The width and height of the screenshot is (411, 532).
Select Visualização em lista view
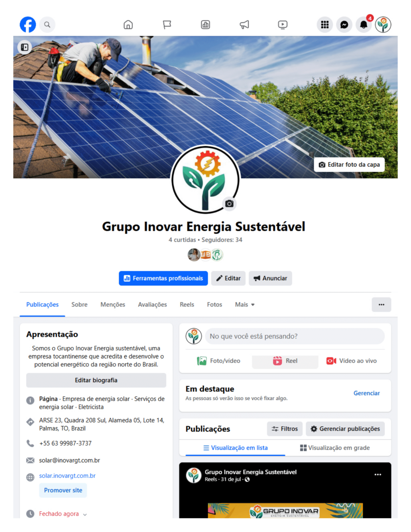(x=235, y=448)
